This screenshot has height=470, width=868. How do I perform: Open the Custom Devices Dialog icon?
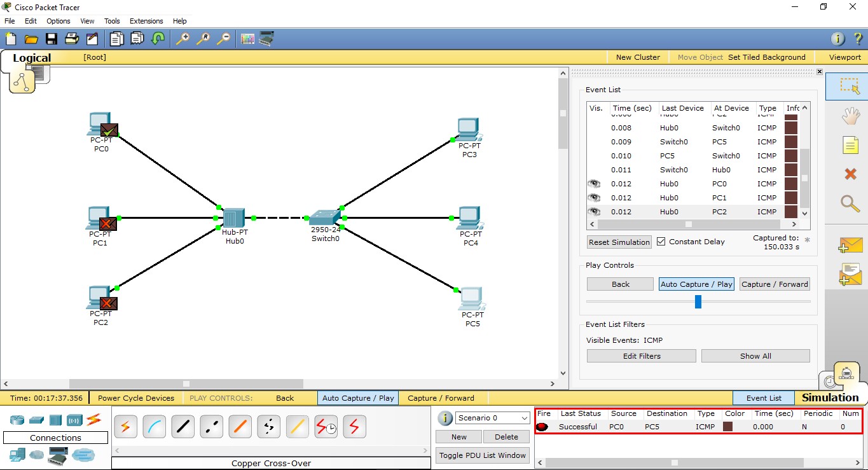pyautogui.click(x=266, y=39)
